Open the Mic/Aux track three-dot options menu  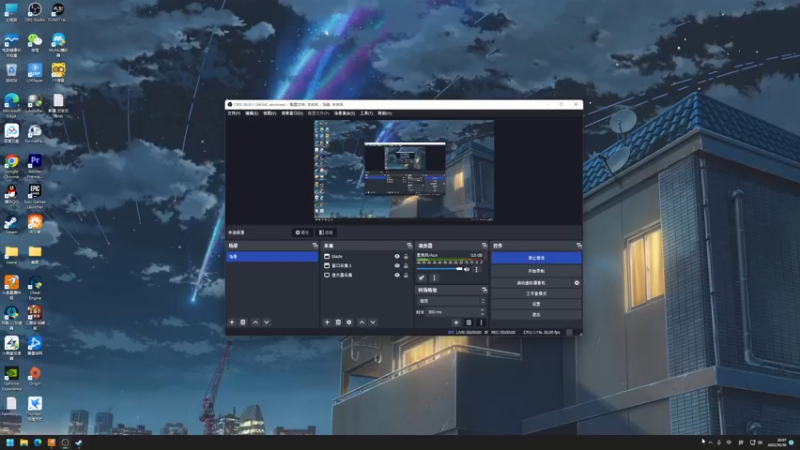tap(477, 269)
